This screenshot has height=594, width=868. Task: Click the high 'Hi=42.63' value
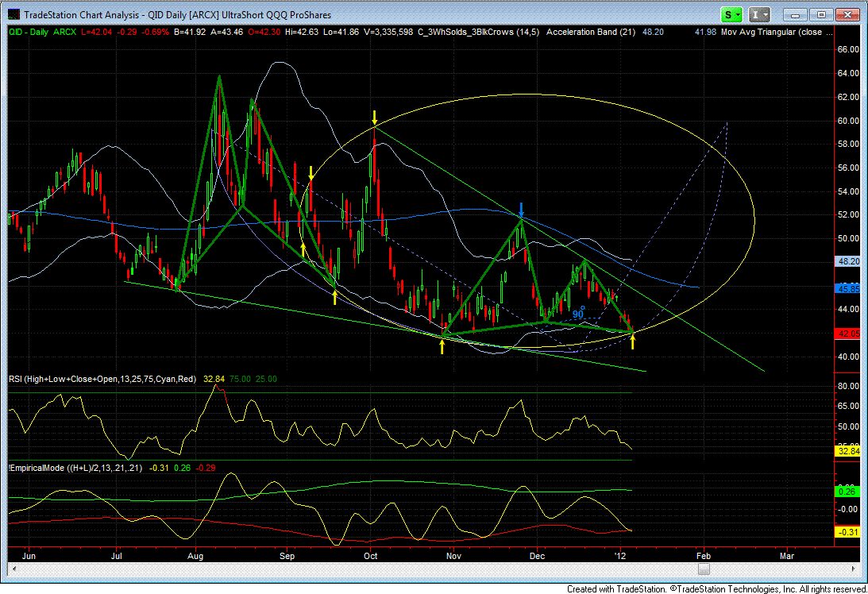pos(302,32)
